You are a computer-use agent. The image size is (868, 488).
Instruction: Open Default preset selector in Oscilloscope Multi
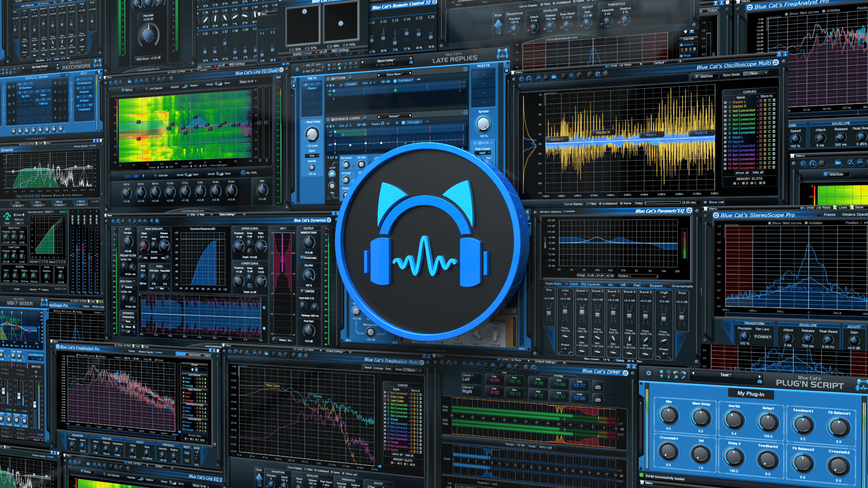[659, 62]
